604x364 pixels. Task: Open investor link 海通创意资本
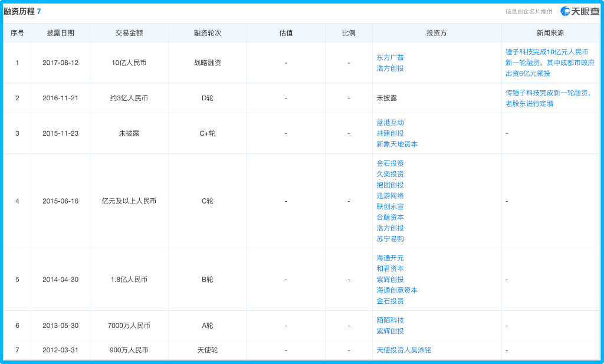[x=397, y=290]
